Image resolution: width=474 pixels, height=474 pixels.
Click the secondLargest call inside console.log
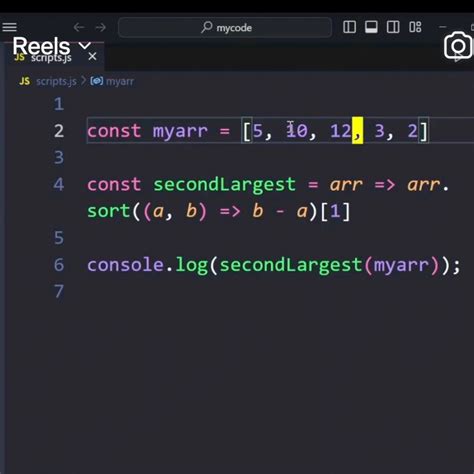click(291, 266)
